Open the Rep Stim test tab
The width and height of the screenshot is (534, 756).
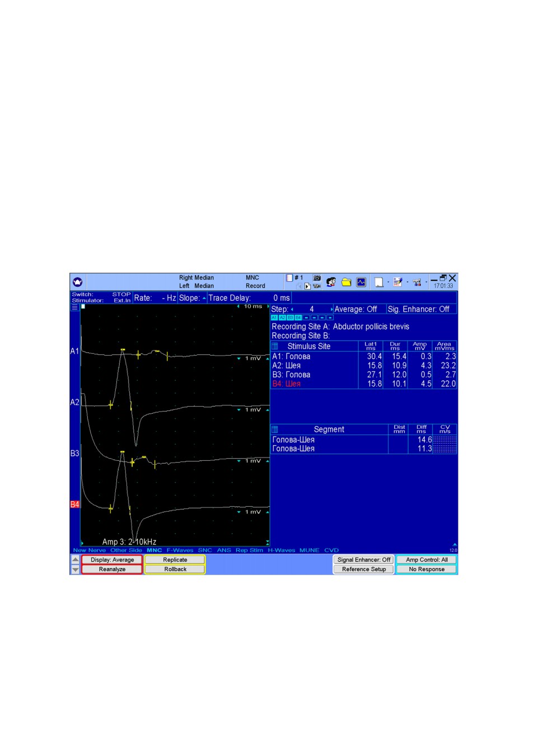coord(249,550)
